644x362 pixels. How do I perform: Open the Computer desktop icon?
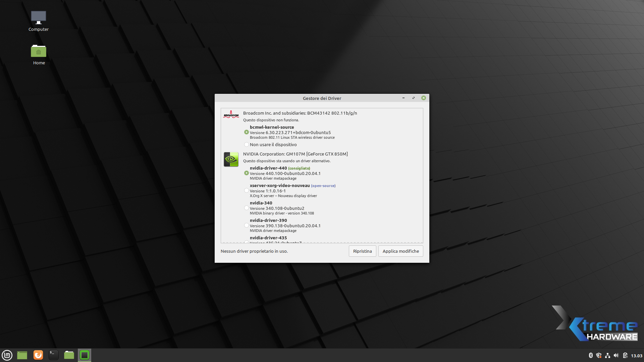(39, 21)
